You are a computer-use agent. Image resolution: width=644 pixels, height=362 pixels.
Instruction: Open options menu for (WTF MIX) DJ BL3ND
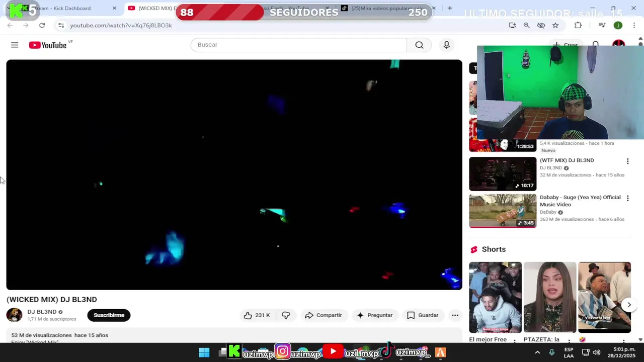pos(627,161)
